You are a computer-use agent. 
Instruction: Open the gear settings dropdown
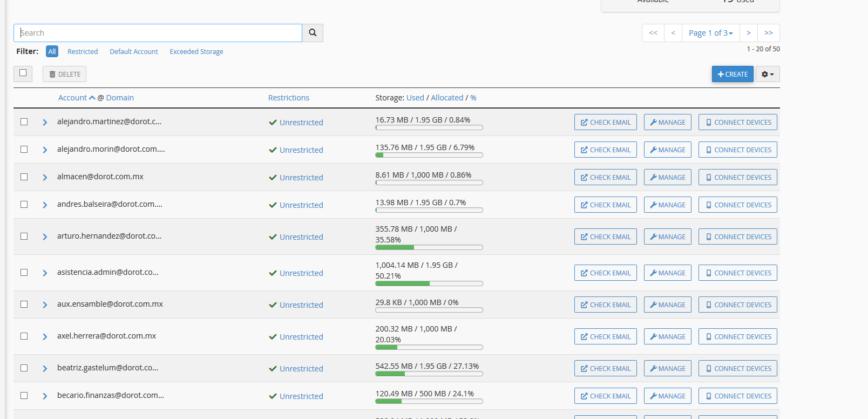tap(768, 74)
